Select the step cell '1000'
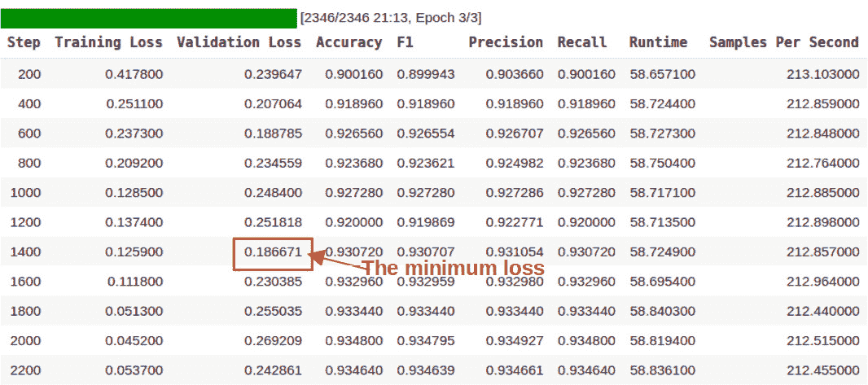The width and height of the screenshot is (868, 385). tap(25, 193)
